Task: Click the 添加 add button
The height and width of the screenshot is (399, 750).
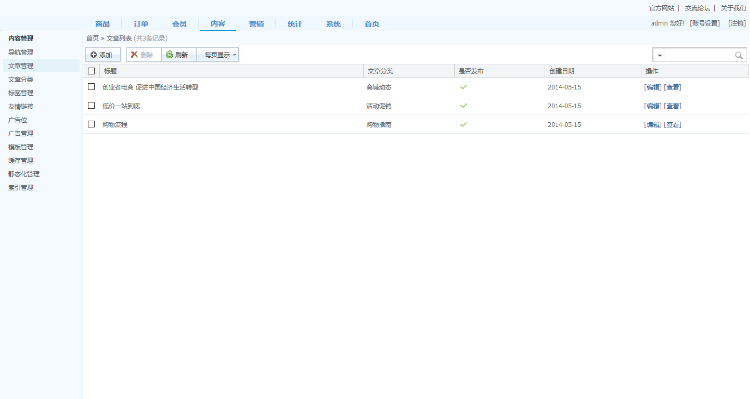Action: [x=103, y=55]
